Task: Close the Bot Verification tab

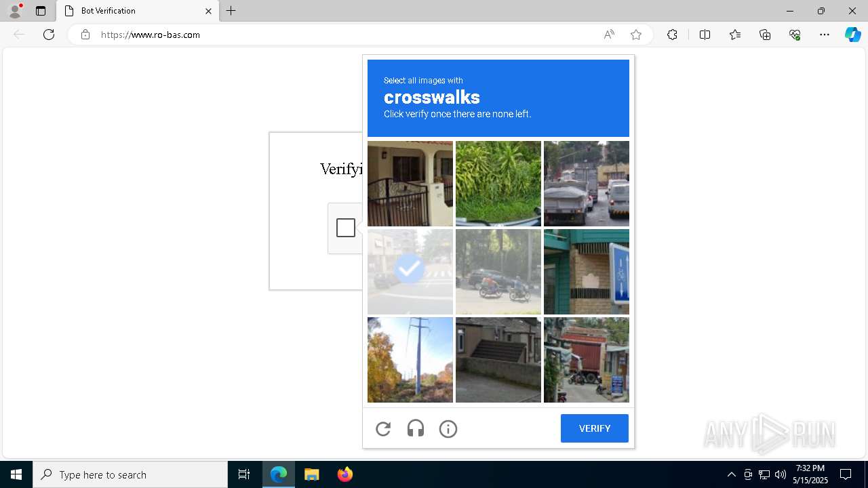Action: coord(208,11)
